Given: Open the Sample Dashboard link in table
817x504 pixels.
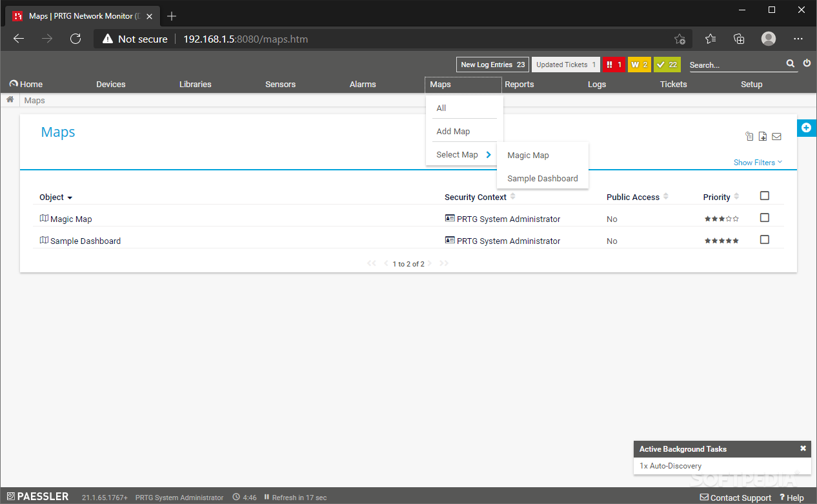Looking at the screenshot, I should (85, 241).
